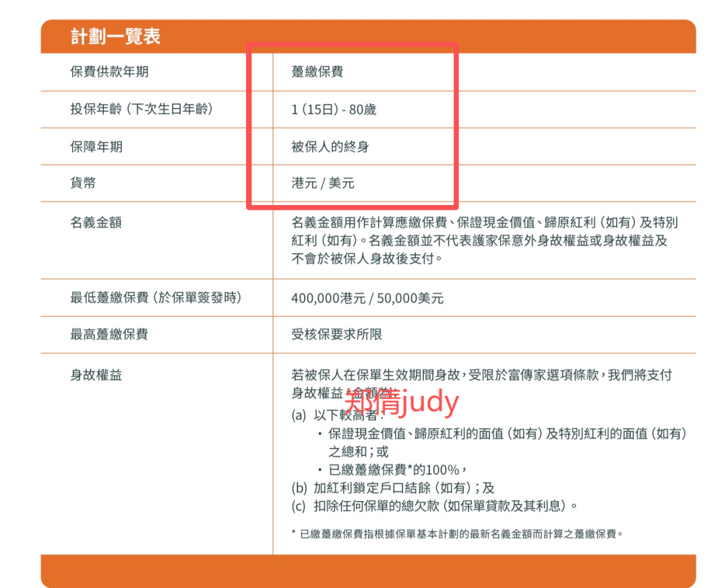Image resolution: width=728 pixels, height=588 pixels.
Task: Click item (b) 加紅利鎖定戶口結餘
Action: (x=394, y=488)
